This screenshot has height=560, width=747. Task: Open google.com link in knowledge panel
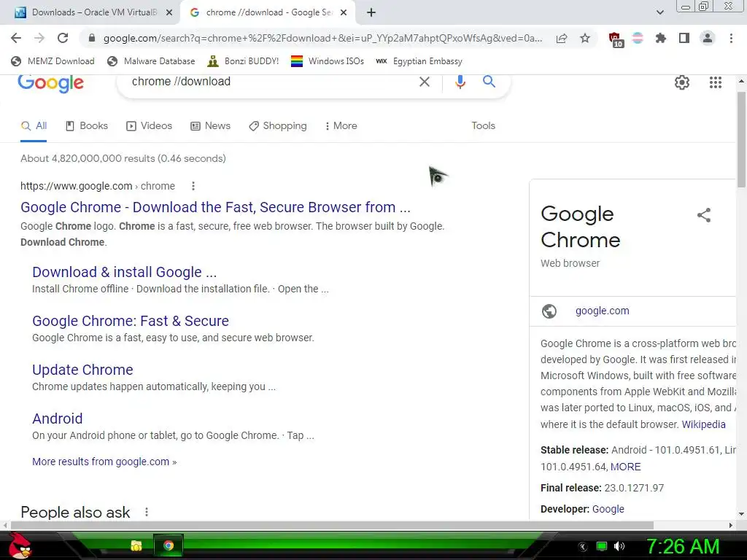click(x=602, y=311)
